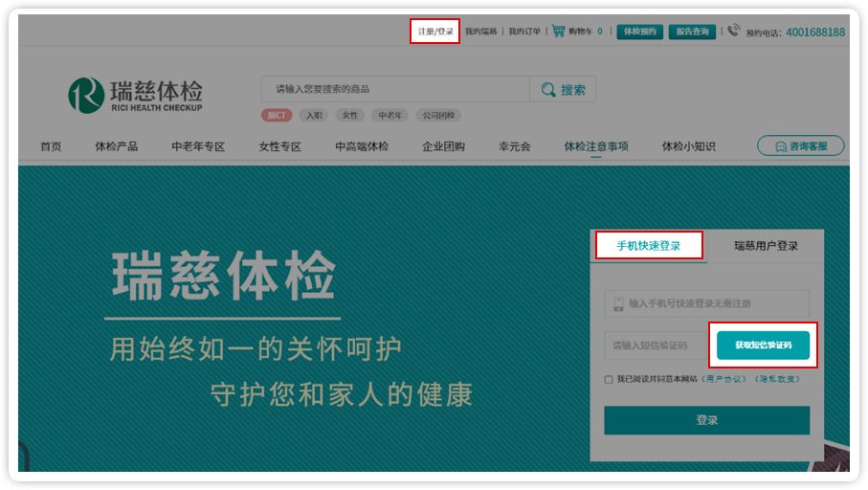Open the 女性专区 menu item
This screenshot has height=490, width=868.
click(x=280, y=146)
